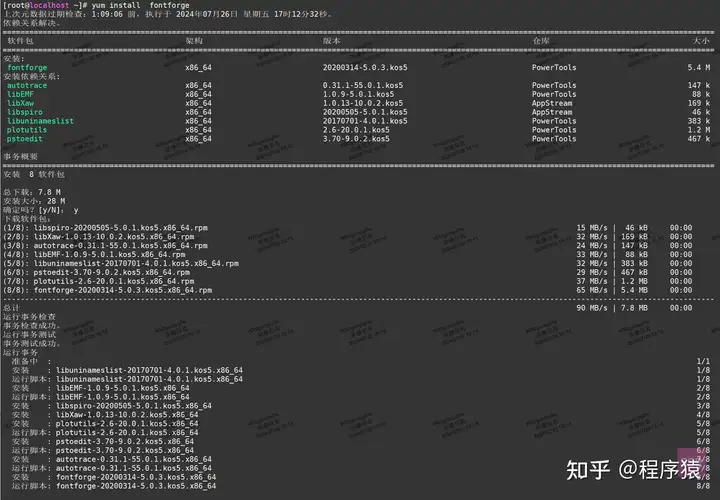This screenshot has height=500, width=720.
Task: Click the 事务测试成功 line
Action: click(x=32, y=343)
